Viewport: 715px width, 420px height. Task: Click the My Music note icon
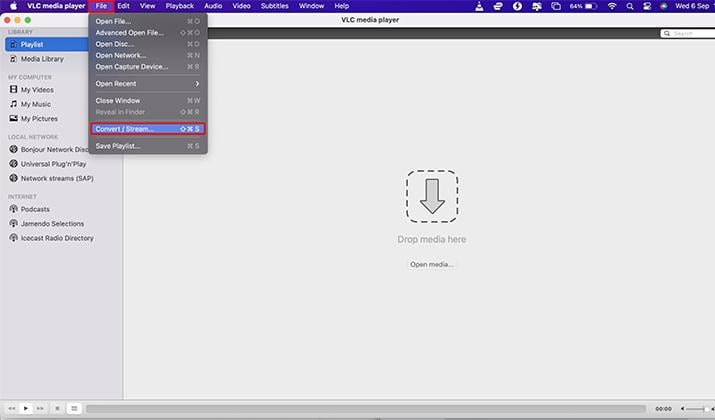point(13,104)
